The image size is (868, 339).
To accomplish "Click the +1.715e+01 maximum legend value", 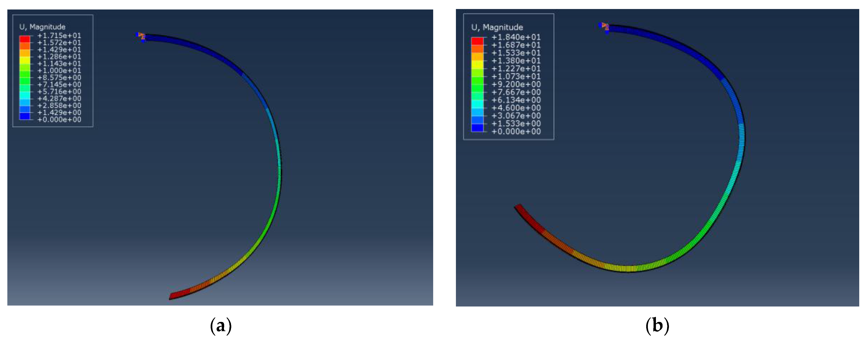I will click(x=59, y=35).
